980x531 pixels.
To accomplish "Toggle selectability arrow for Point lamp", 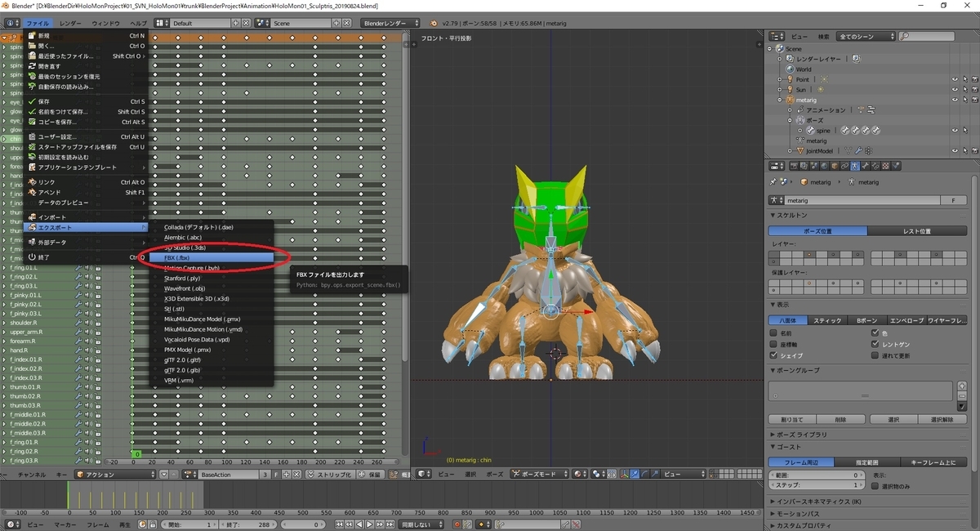I will click(965, 79).
